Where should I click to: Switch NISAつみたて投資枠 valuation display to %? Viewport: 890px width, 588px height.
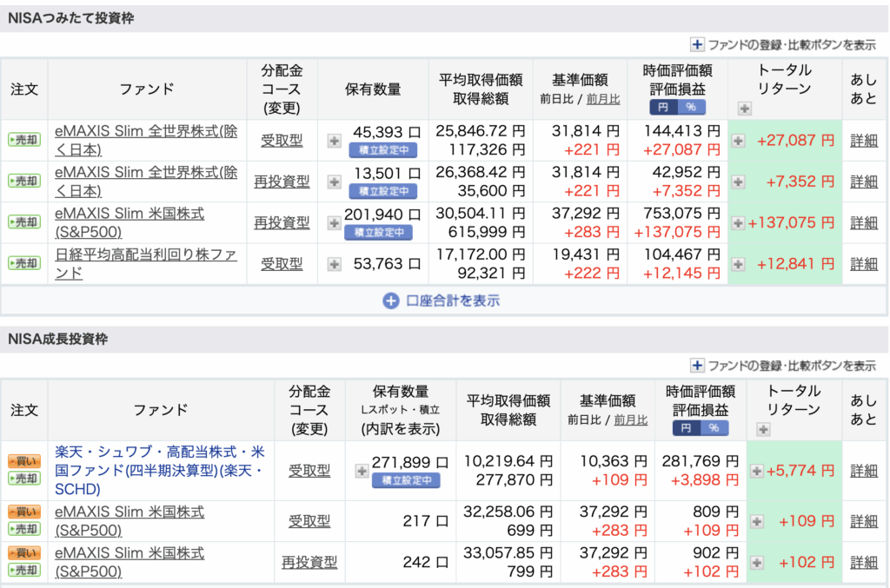pos(692,107)
